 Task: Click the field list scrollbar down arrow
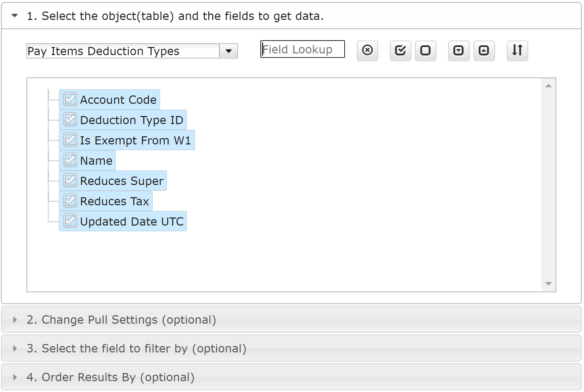[548, 284]
